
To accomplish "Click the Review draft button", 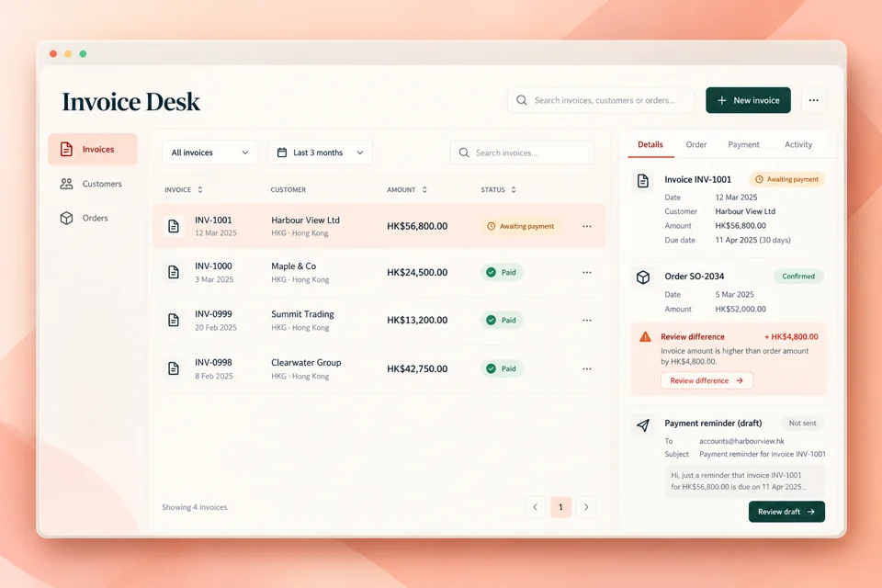I will [x=786, y=512].
